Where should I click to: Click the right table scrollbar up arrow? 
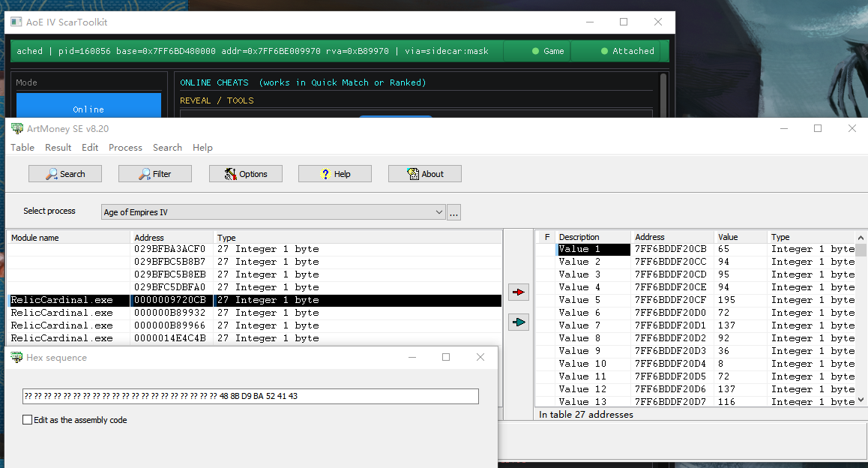click(861, 238)
